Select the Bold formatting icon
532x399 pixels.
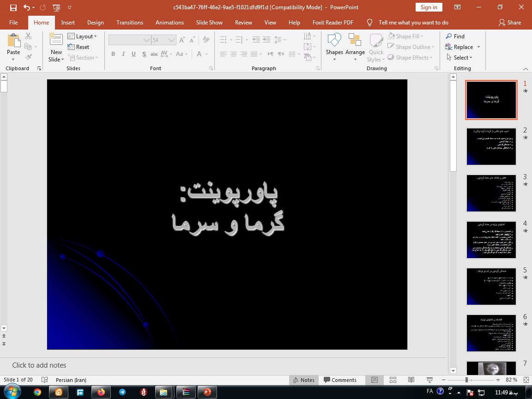tap(113, 54)
